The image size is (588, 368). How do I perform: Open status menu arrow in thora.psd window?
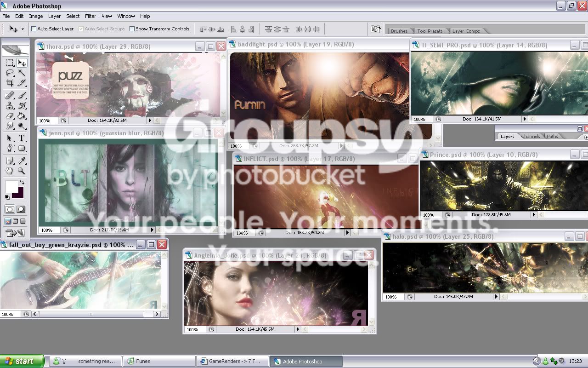(x=149, y=121)
